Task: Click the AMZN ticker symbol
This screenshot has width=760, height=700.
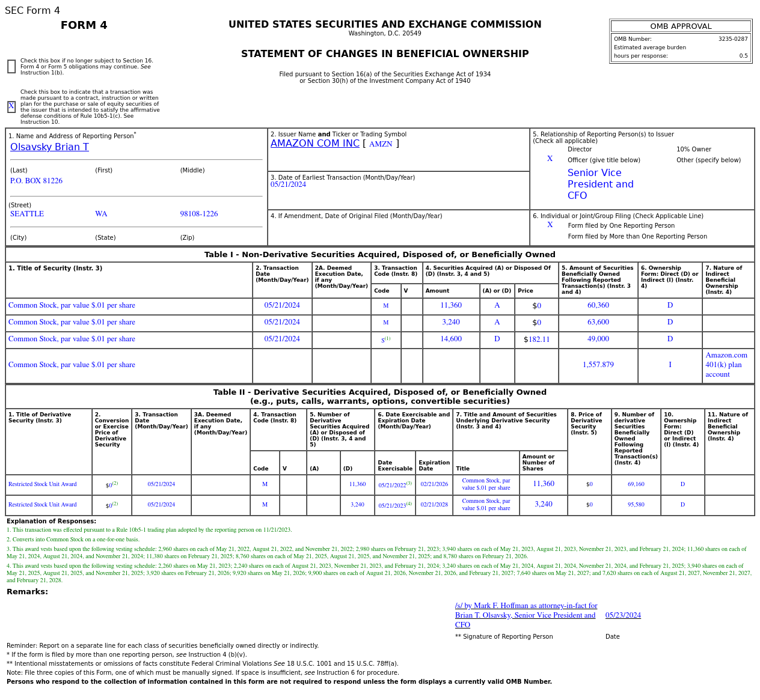Action: 381,144
